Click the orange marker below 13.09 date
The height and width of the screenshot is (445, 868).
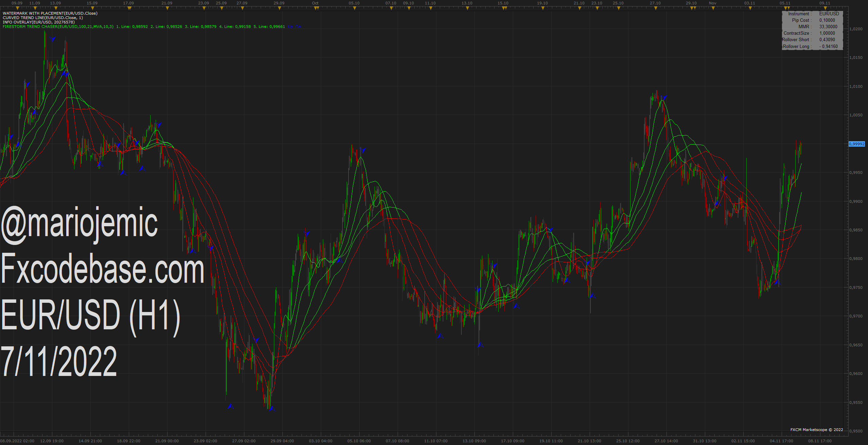point(56,8)
